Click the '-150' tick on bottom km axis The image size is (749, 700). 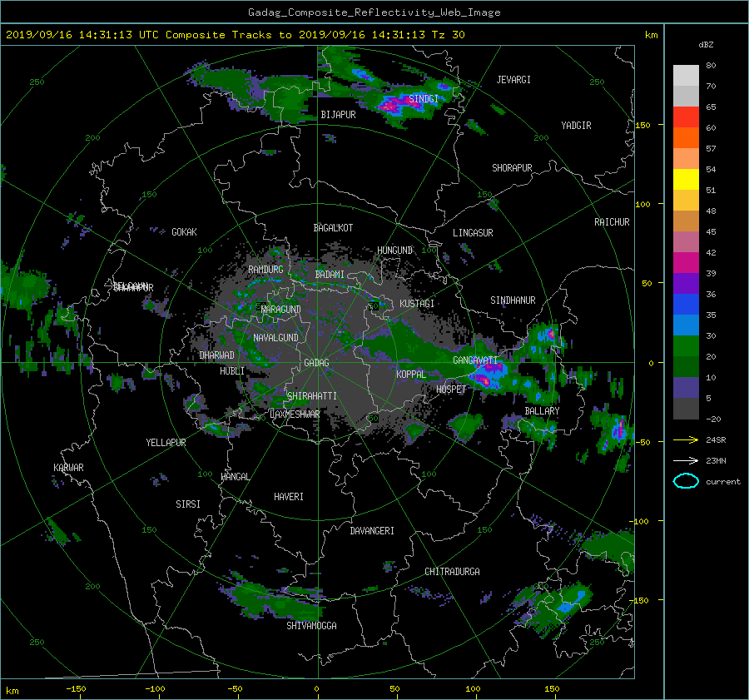click(76, 688)
